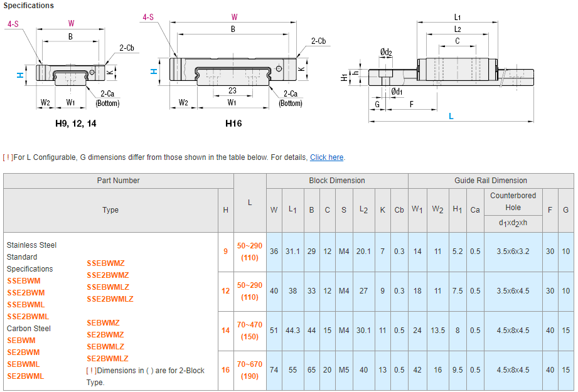Screen dimensions: 578x392
Task: Click W value 74 in H16 row
Action: tap(274, 370)
